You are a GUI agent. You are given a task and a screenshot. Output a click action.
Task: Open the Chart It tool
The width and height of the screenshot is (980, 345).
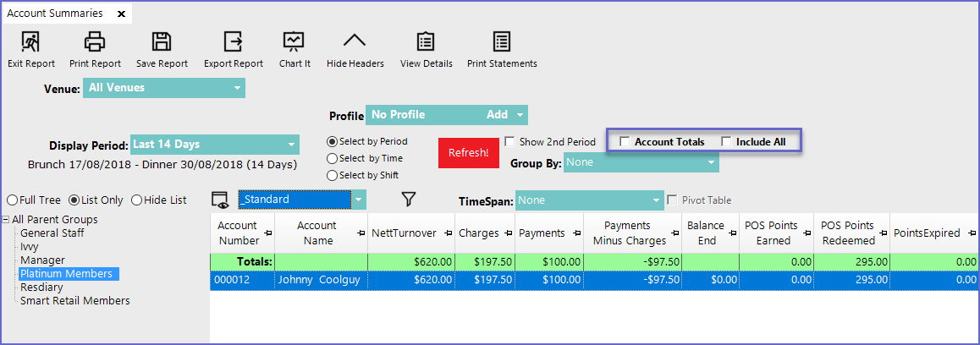[294, 41]
